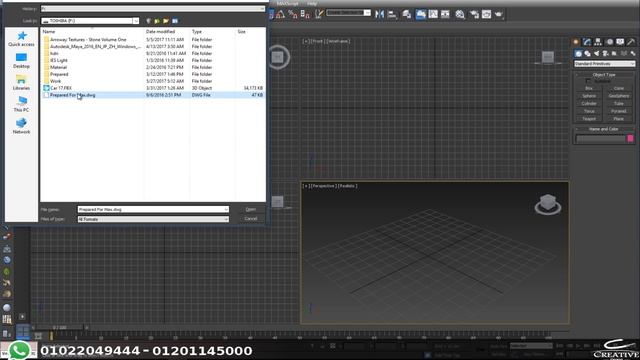Go to Network in dialog sidebar

point(21,126)
